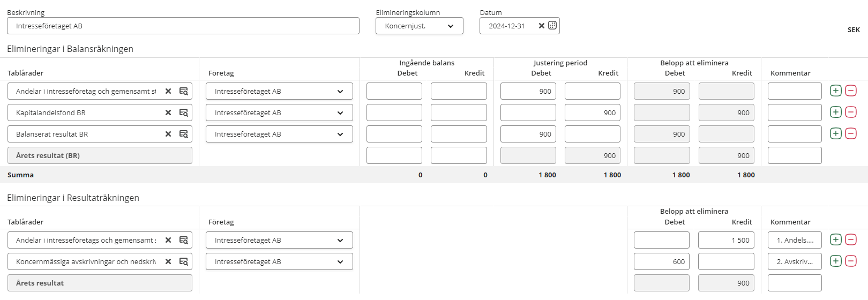
Task: Expand Företag dropdown for Balanserat resultat BR
Action: (340, 134)
